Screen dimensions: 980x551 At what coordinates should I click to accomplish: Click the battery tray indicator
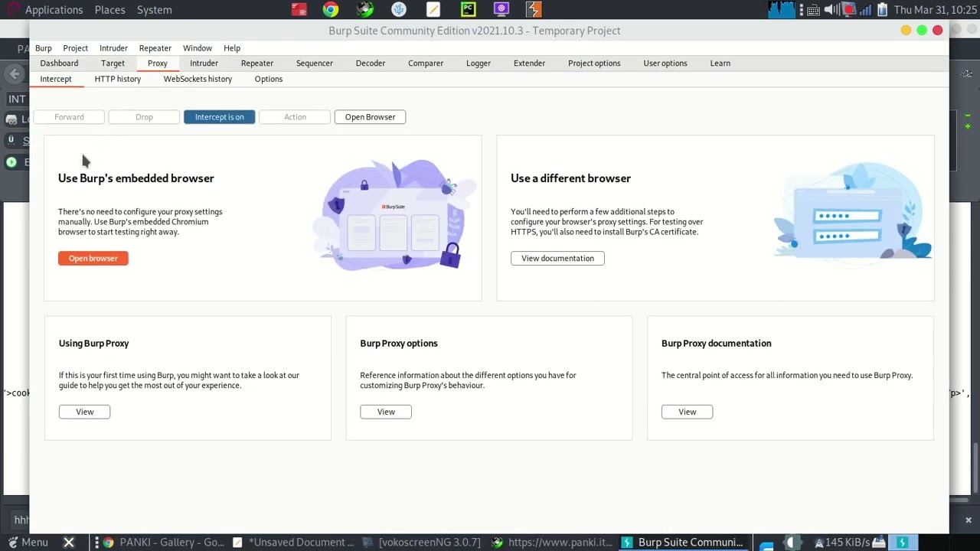[882, 10]
